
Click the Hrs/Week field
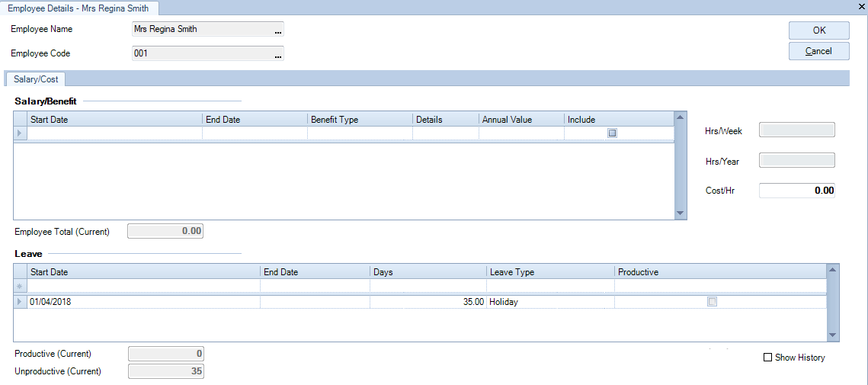coord(796,130)
